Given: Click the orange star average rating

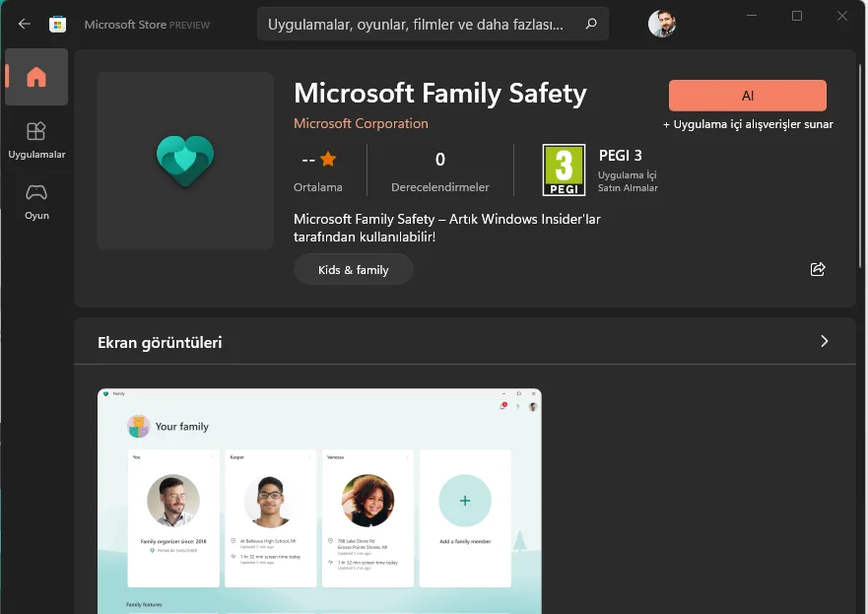Looking at the screenshot, I should 328,159.
